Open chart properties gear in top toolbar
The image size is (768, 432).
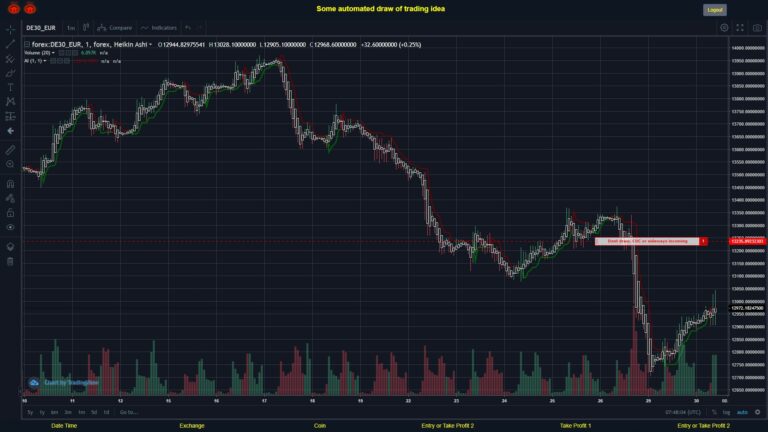[x=724, y=28]
